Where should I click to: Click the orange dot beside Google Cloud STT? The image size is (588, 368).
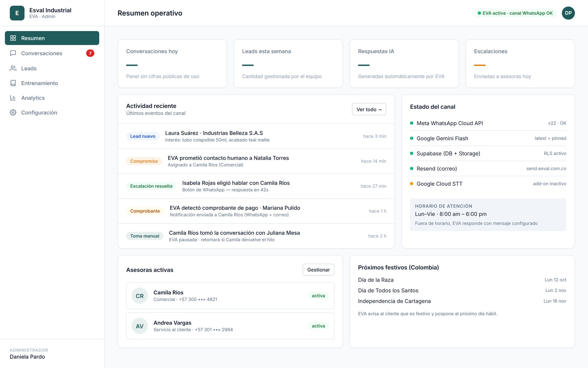click(x=412, y=184)
